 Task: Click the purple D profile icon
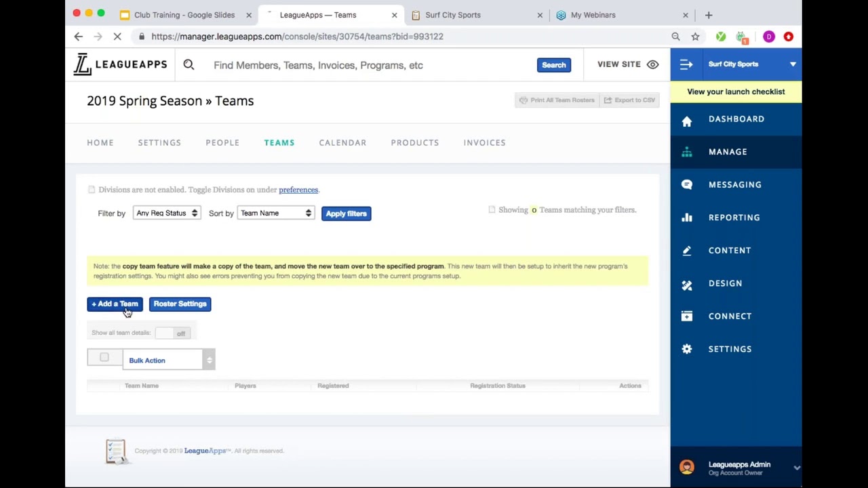pos(768,37)
